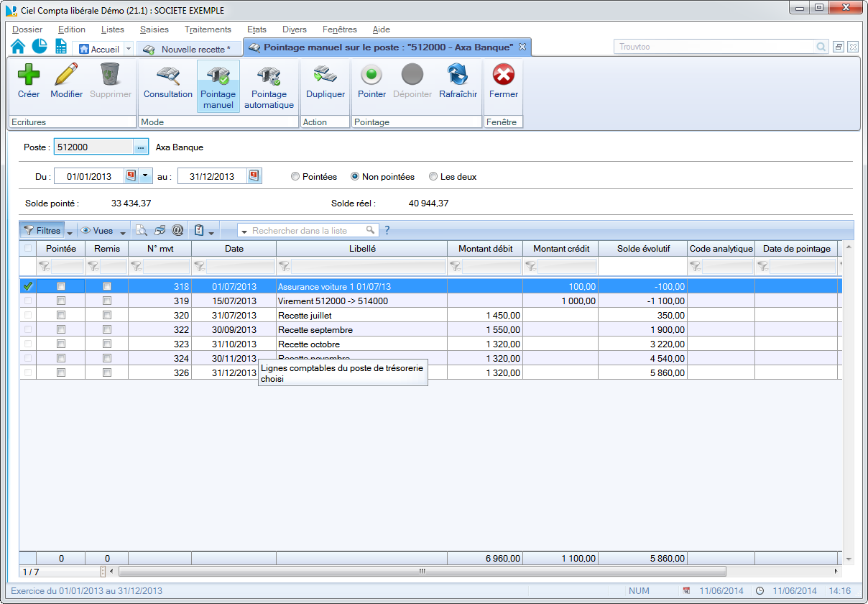Click the Modifier pencil icon

(66, 75)
